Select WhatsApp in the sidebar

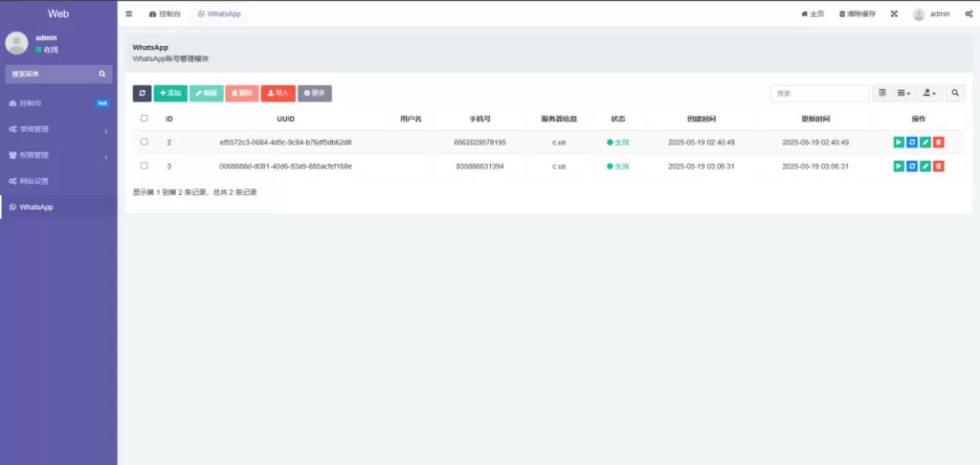pyautogui.click(x=58, y=207)
